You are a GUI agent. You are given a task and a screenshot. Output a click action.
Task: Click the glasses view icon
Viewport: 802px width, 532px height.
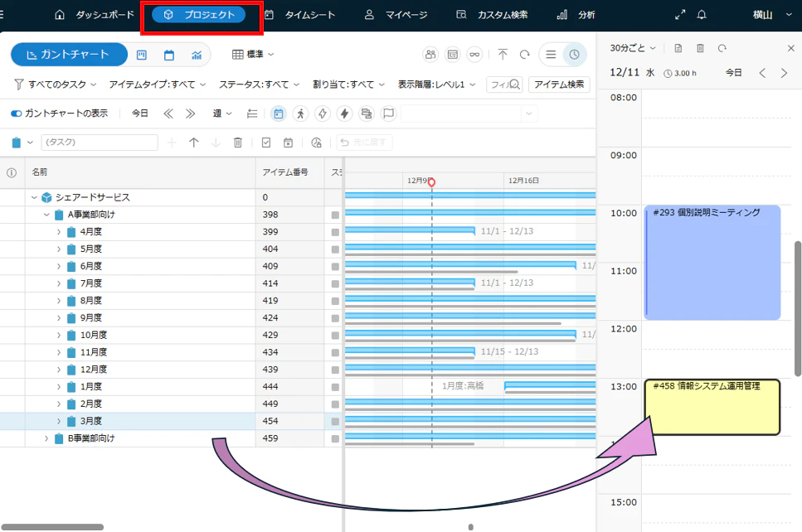(474, 54)
